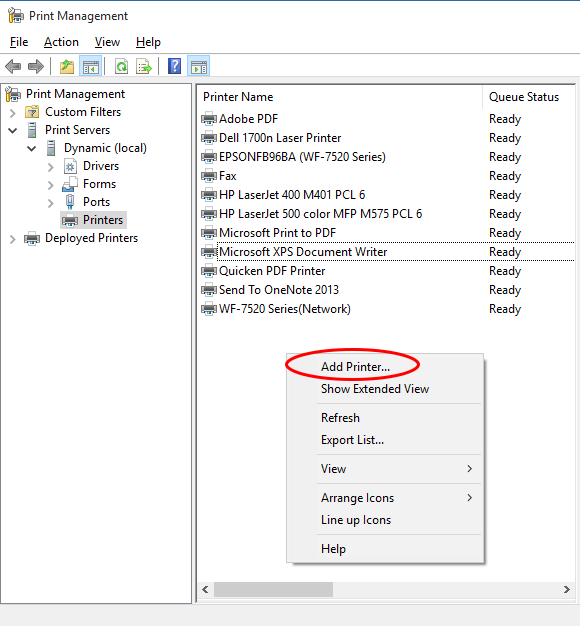The image size is (580, 626).
Task: Click the Export List toolbar icon
Action: point(144,66)
